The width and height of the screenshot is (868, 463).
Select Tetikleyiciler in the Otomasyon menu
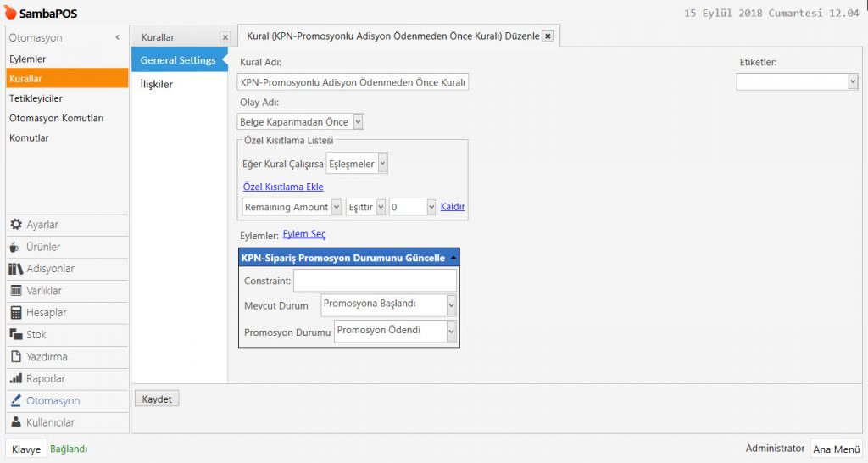coord(36,98)
